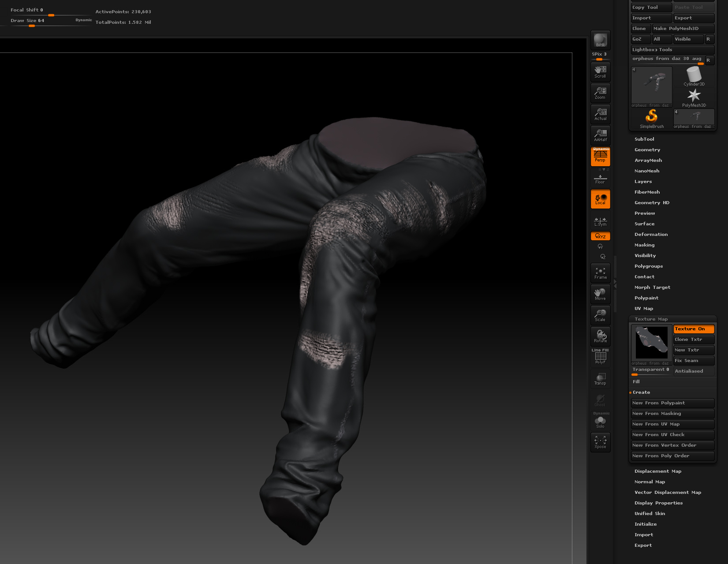728x564 pixels.
Task: Expand the Geometry section
Action: click(647, 150)
